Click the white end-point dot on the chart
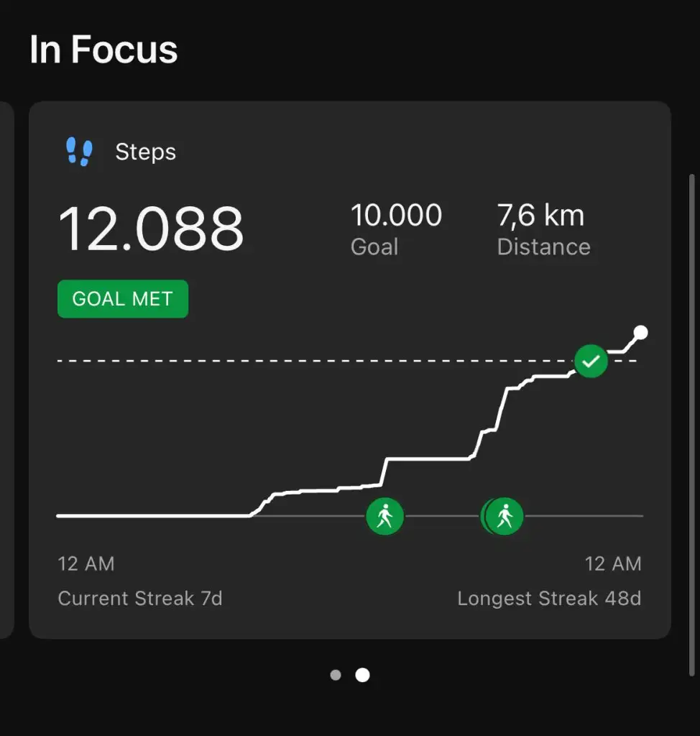The image size is (700, 736). pyautogui.click(x=641, y=332)
